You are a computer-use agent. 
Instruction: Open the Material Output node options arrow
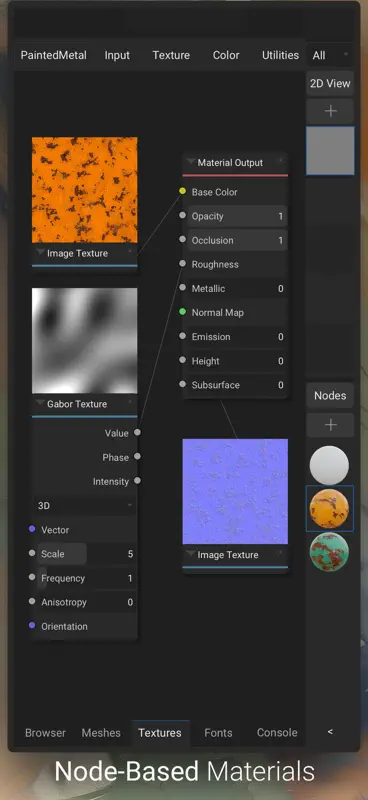click(281, 161)
